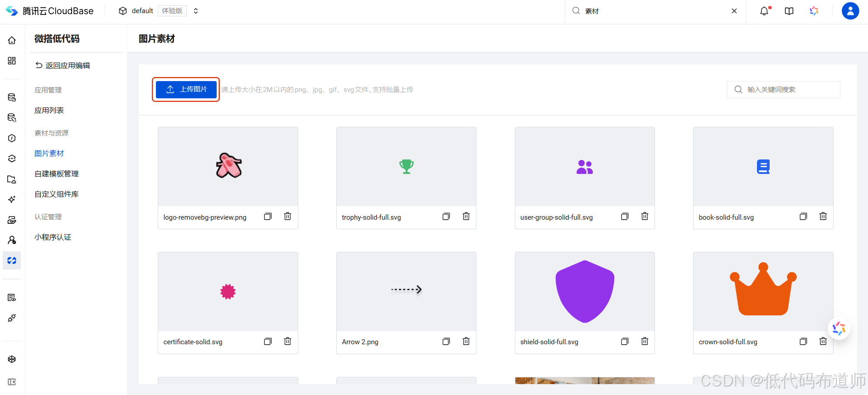
Task: Click the file name trophy-solid-full.svg
Action: 371,217
